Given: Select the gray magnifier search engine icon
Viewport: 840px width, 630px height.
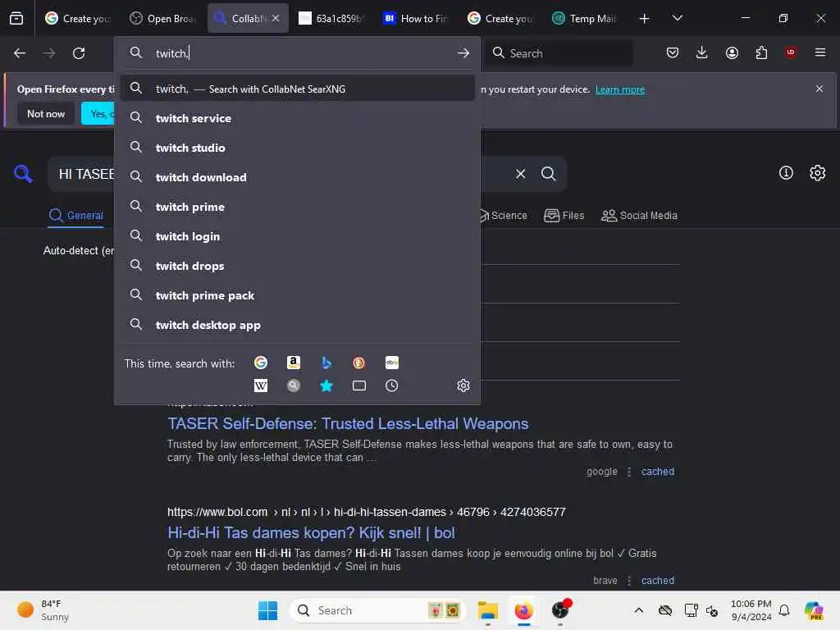Looking at the screenshot, I should click(x=293, y=386).
